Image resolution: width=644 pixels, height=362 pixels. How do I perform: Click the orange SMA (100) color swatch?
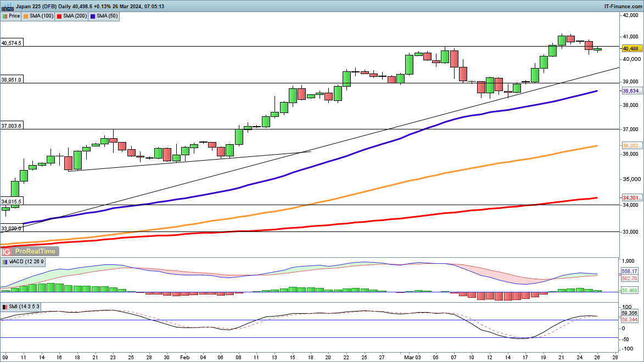(x=26, y=16)
